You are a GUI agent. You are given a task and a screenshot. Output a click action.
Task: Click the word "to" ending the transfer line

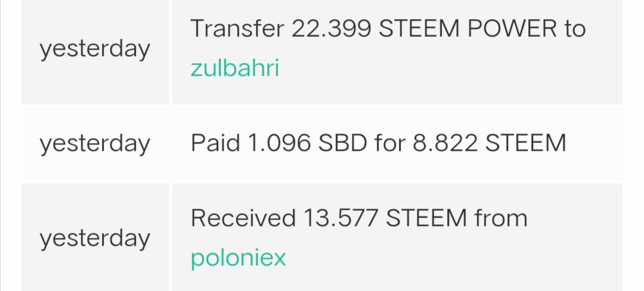click(575, 29)
